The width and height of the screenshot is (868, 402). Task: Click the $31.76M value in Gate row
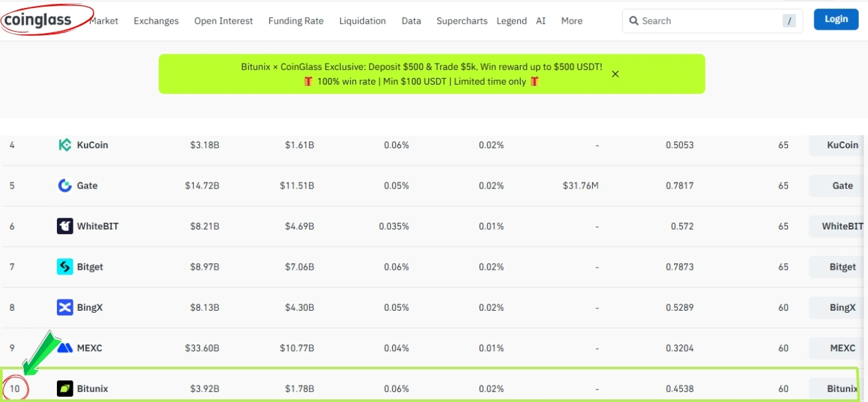coord(581,186)
